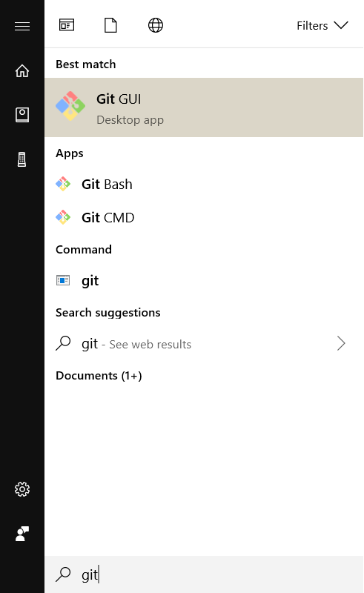Run the git command result

click(204, 281)
